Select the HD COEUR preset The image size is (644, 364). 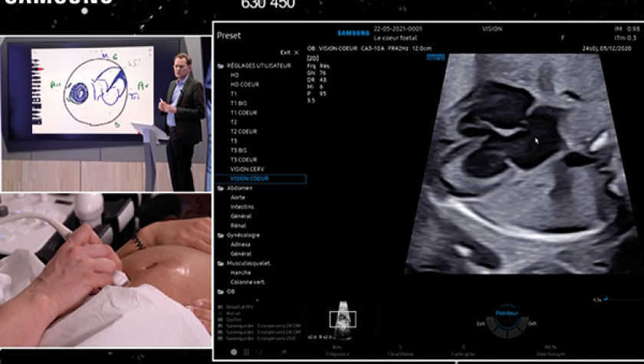tap(245, 84)
